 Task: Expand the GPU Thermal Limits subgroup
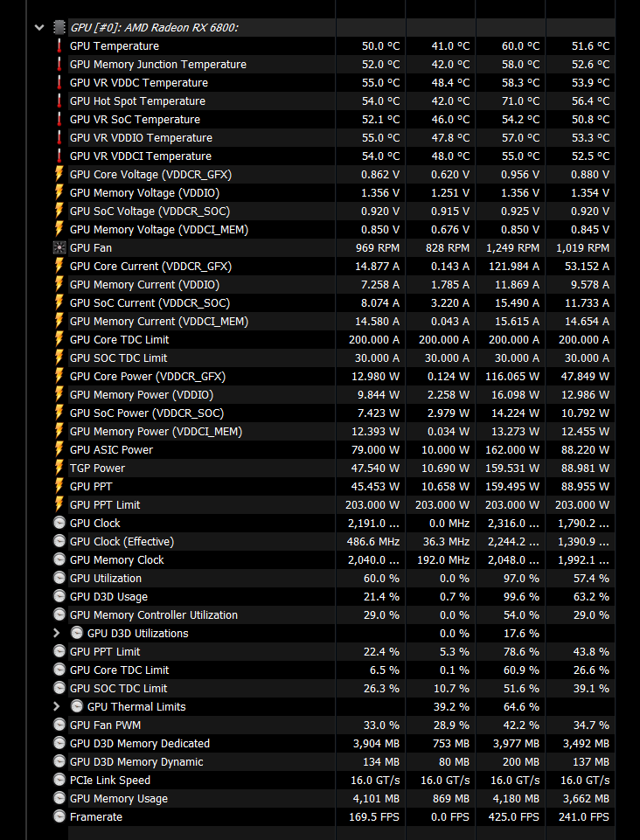(56, 706)
